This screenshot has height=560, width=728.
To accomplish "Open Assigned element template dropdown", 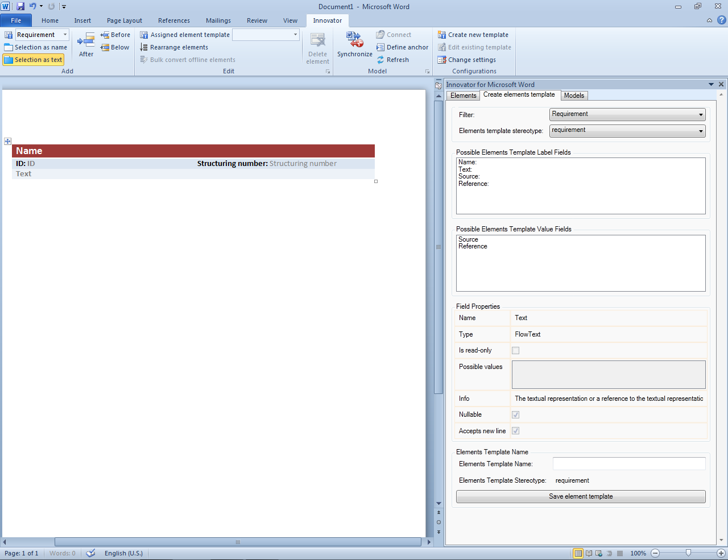I will pyautogui.click(x=295, y=35).
